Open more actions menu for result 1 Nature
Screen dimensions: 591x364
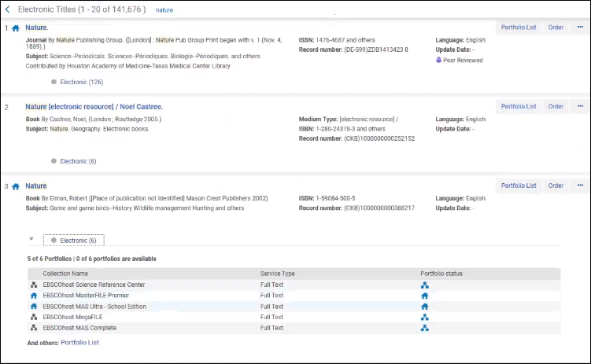tap(580, 27)
